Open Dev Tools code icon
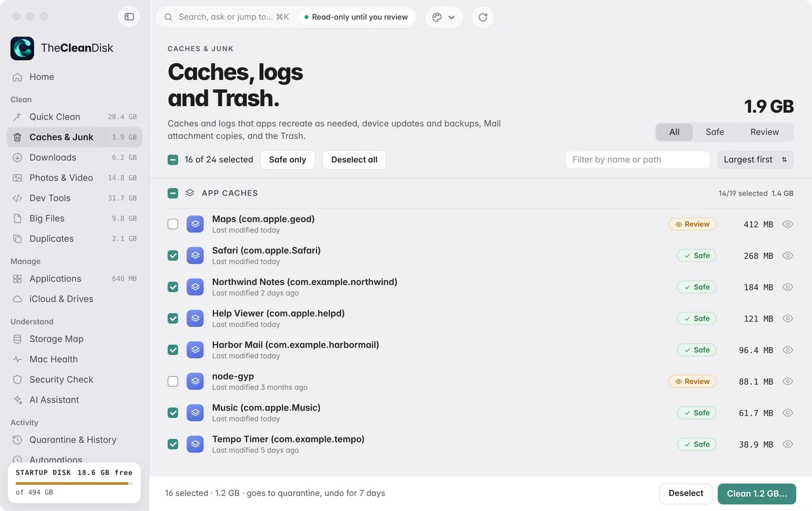Viewport: 812px width, 511px height. (18, 198)
